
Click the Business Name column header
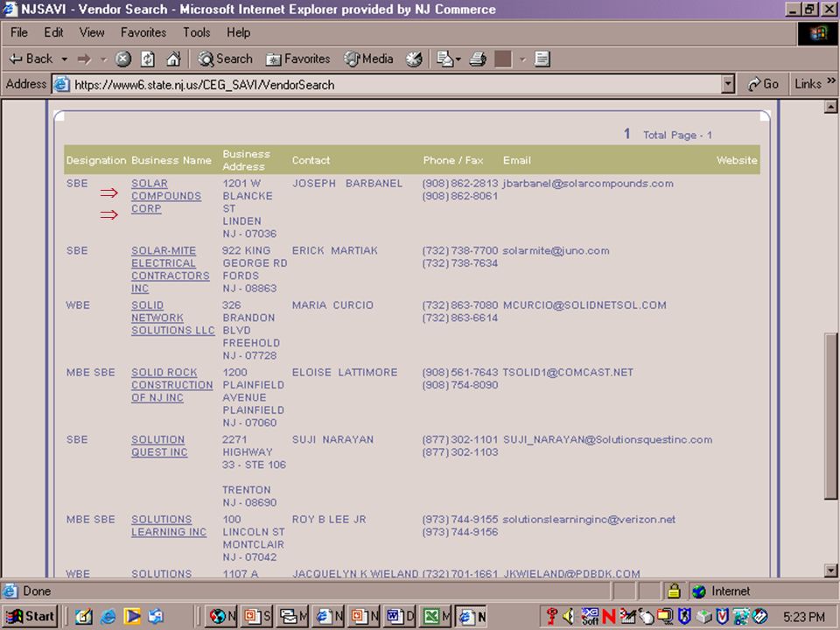(x=171, y=160)
